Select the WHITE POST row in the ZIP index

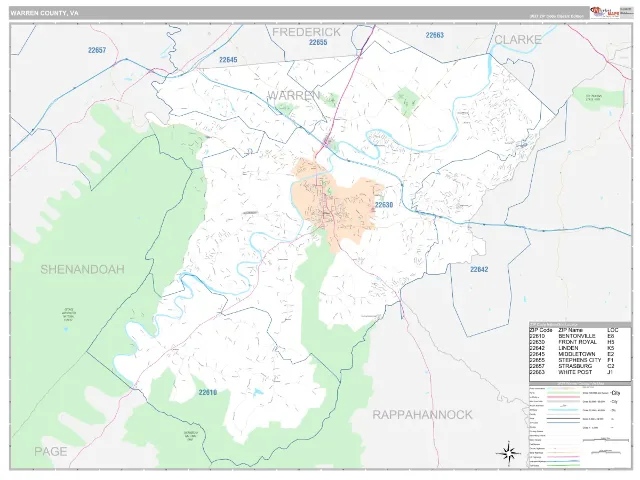(580, 372)
